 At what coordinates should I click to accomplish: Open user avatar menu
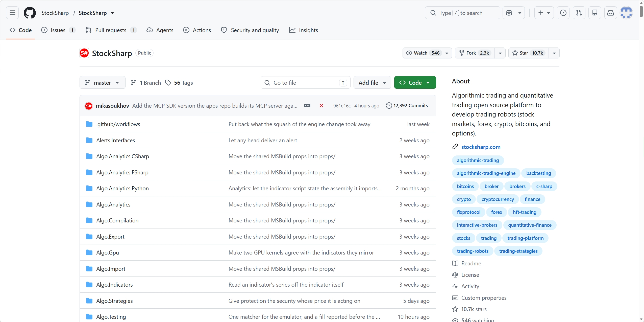click(626, 13)
